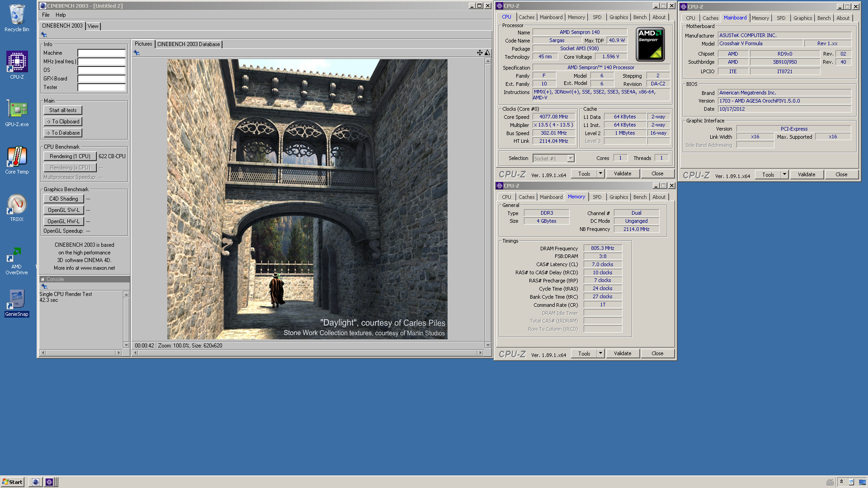
Task: Launch the Core Temp desktop shortcut
Action: pyautogui.click(x=17, y=160)
